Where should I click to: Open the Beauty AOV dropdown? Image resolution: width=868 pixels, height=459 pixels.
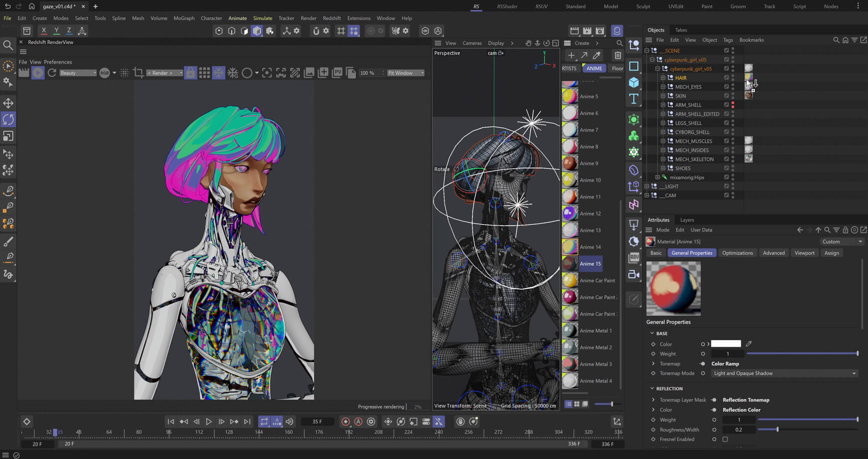pos(78,73)
